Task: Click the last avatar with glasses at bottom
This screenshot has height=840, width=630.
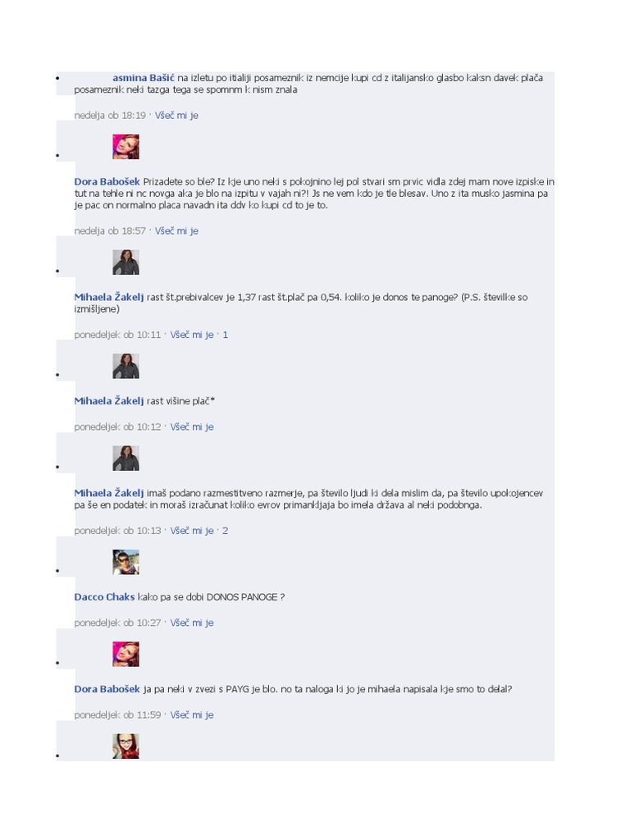Action: pyautogui.click(x=126, y=746)
